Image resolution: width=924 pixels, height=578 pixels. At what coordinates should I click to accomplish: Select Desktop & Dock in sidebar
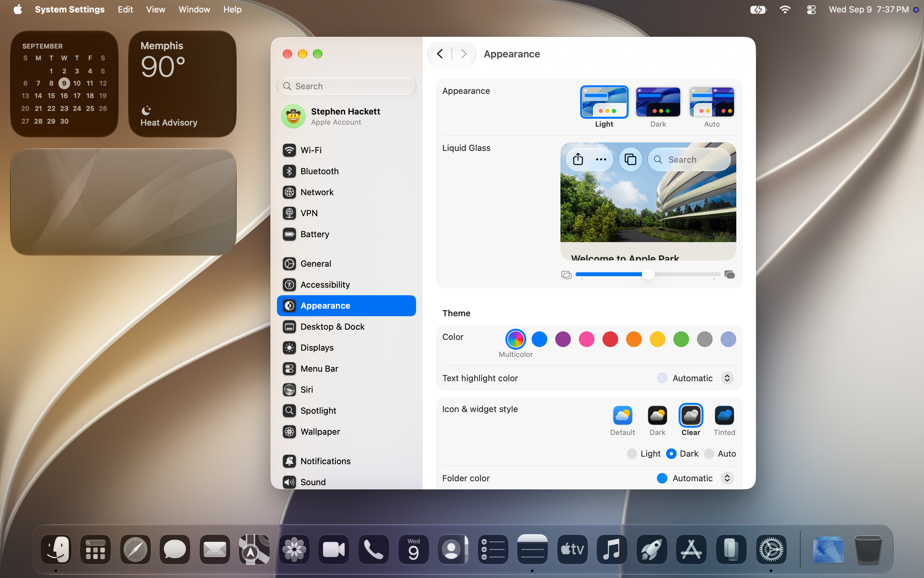coord(346,326)
